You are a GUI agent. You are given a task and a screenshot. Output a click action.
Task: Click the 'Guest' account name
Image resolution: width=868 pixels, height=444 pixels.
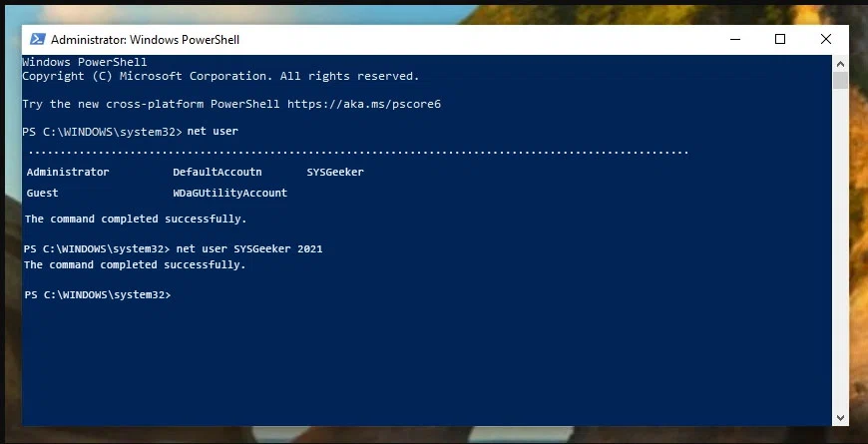click(x=42, y=193)
